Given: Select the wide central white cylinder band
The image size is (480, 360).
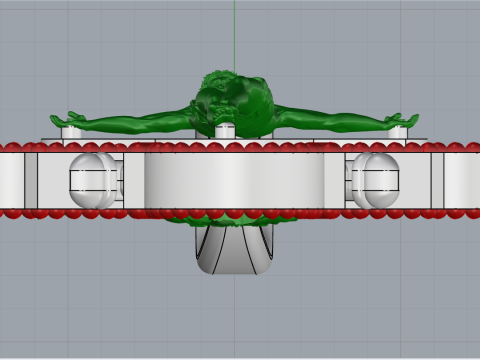Looking at the screenshot, I should pyautogui.click(x=234, y=180).
